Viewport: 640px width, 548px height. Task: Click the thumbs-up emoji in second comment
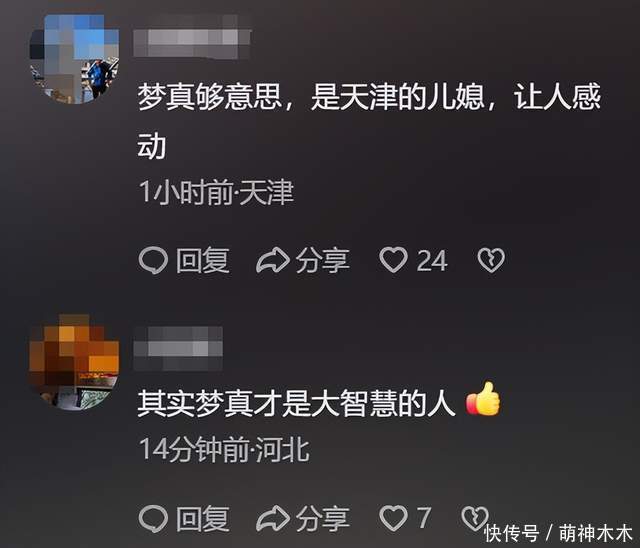483,399
